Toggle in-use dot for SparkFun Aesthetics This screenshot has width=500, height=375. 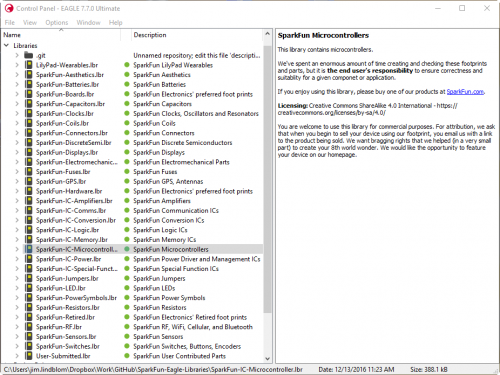(x=127, y=75)
